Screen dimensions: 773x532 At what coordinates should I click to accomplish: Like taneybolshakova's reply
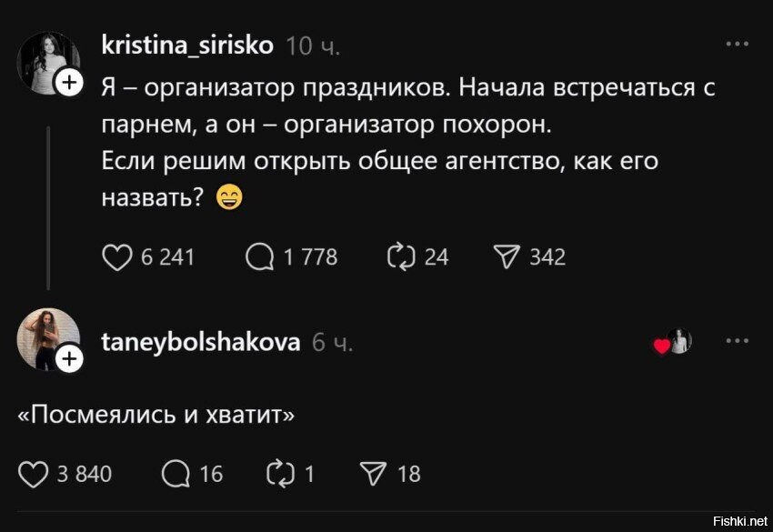pos(34,474)
